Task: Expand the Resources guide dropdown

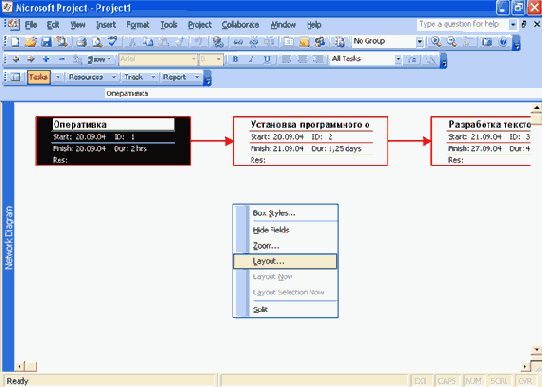Action: 114,77
